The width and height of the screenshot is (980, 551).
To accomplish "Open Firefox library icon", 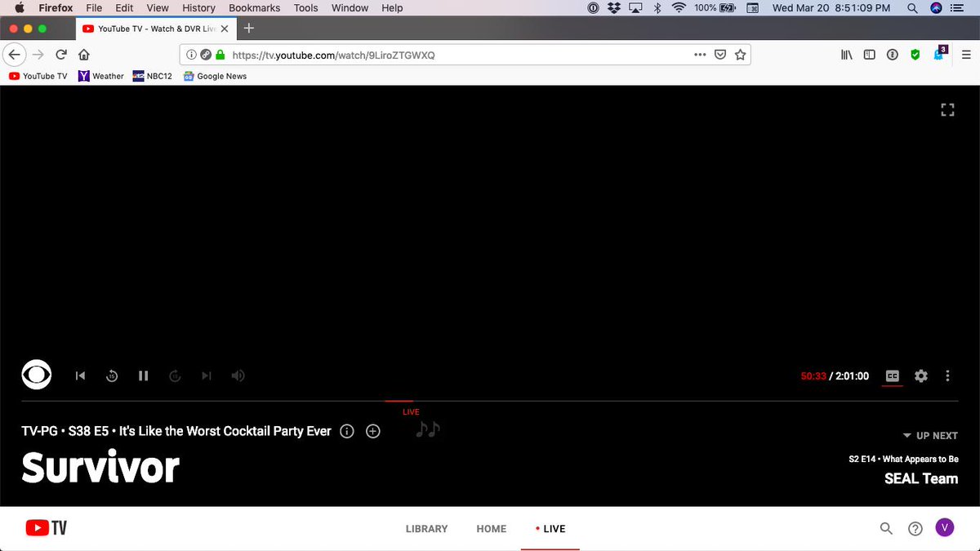I will click(847, 55).
